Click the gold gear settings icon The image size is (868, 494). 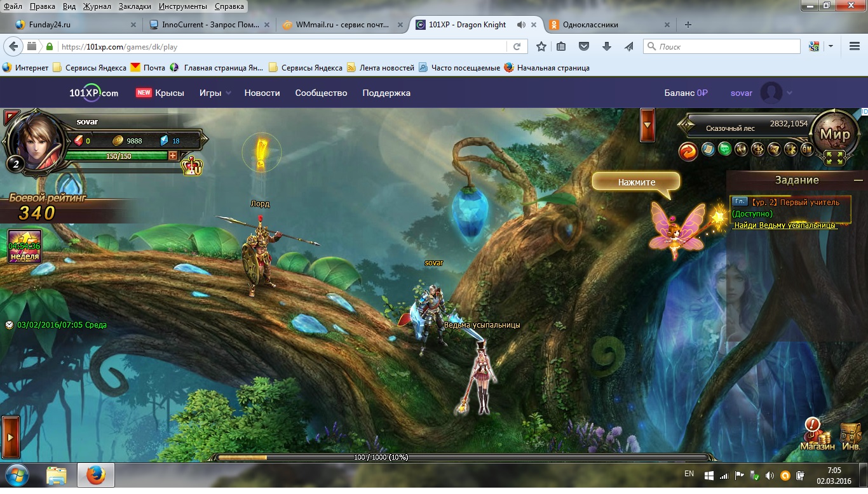[790, 150]
